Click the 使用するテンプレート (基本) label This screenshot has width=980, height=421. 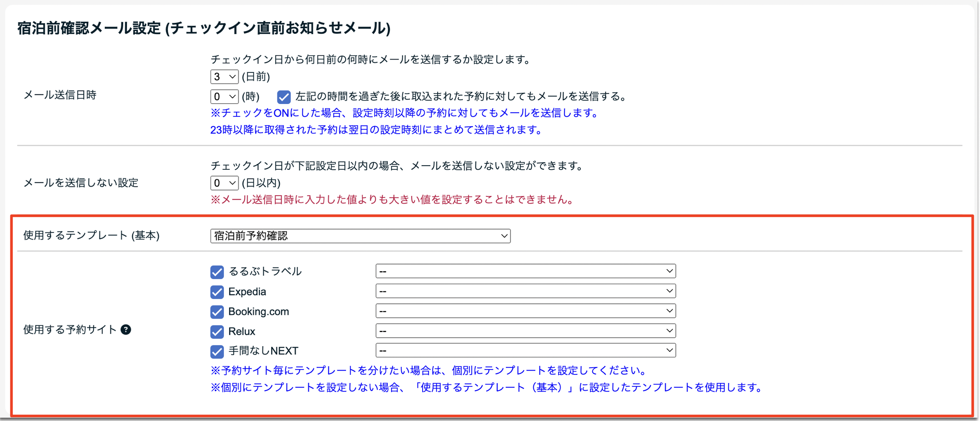click(x=92, y=236)
